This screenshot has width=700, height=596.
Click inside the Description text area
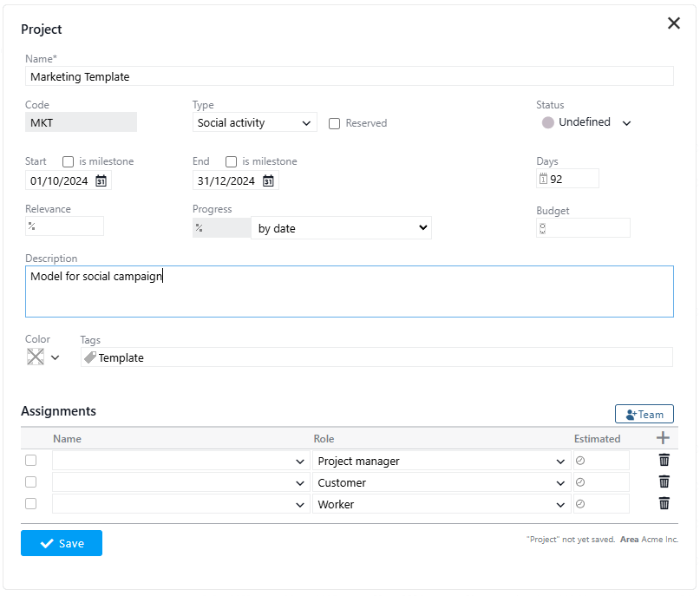point(347,291)
